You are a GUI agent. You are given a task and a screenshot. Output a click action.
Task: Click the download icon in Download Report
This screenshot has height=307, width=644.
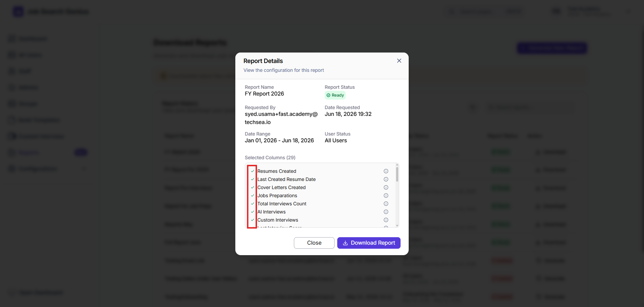coord(345,243)
